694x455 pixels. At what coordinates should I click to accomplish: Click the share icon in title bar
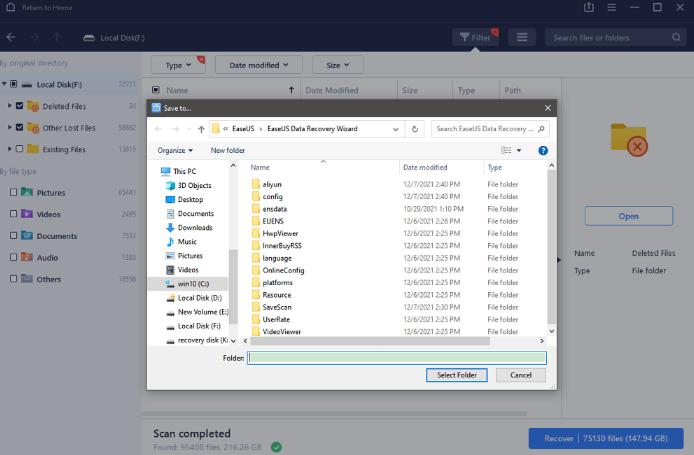pyautogui.click(x=589, y=8)
